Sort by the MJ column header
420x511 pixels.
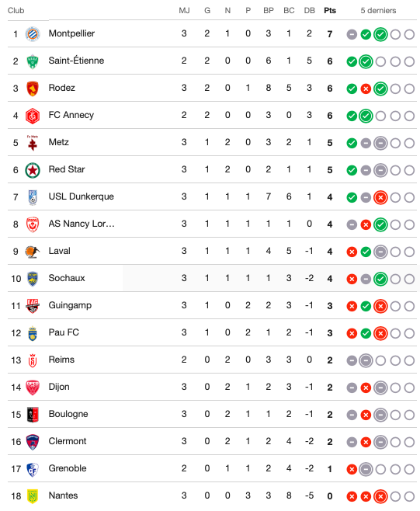pyautogui.click(x=184, y=10)
